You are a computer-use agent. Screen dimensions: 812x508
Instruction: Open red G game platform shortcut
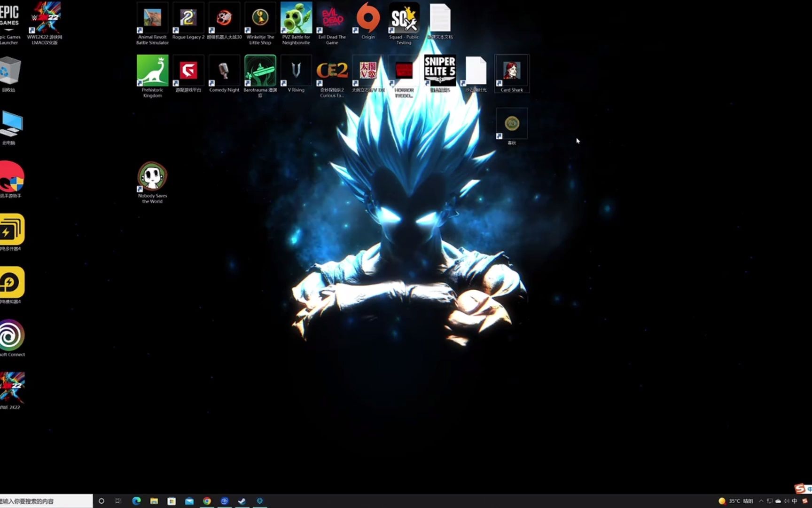pos(188,73)
